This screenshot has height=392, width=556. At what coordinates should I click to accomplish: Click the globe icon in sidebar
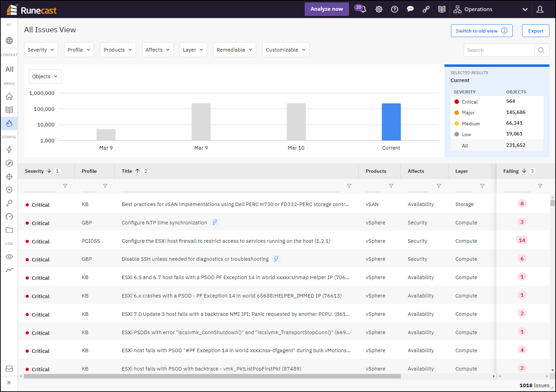click(9, 41)
